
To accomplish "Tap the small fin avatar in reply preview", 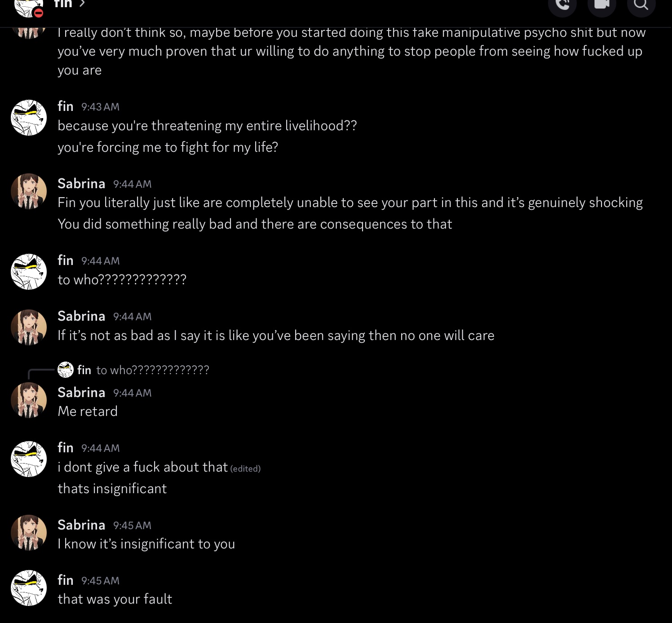I will click(66, 370).
